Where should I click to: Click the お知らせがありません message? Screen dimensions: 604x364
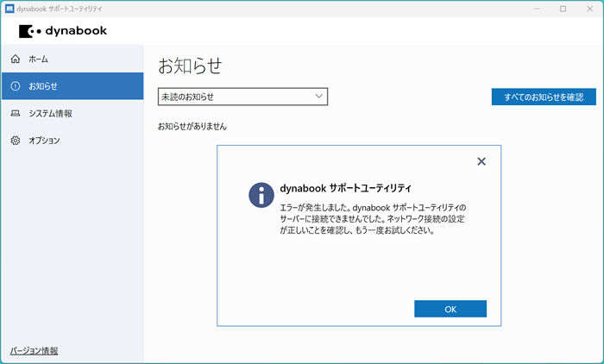[x=192, y=126]
